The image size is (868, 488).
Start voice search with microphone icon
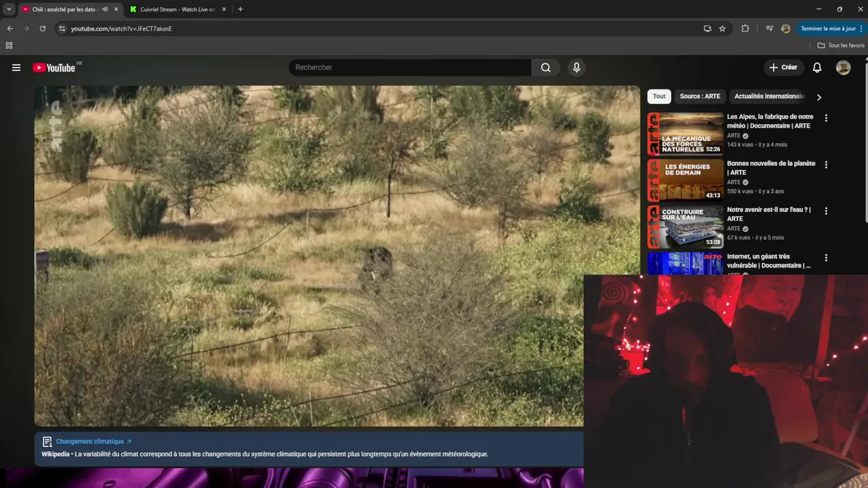pos(576,67)
